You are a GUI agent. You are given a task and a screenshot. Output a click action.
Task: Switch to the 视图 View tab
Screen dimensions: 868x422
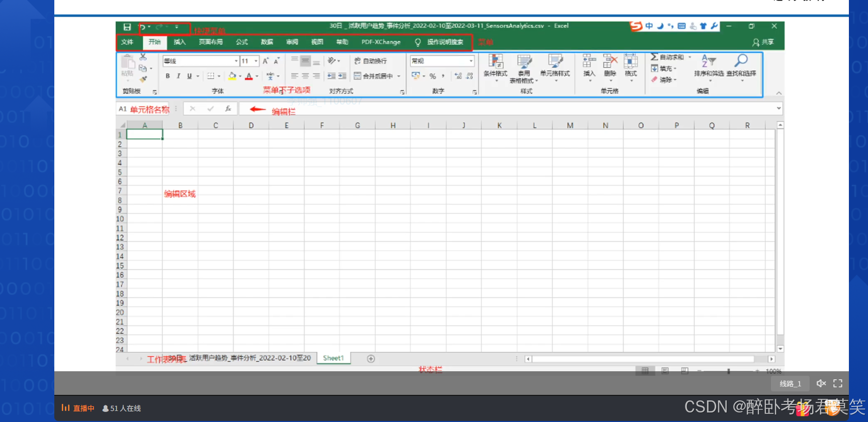coord(317,42)
